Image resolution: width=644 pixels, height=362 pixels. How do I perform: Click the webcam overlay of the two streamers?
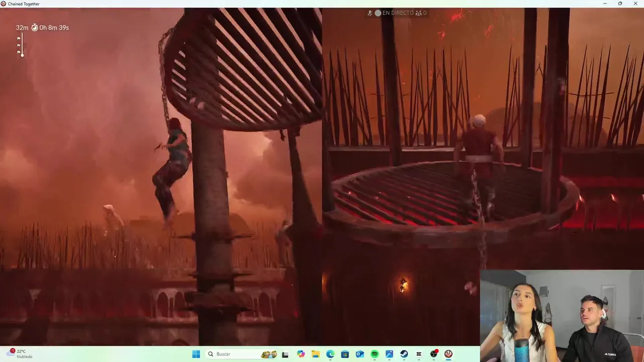pos(561,316)
